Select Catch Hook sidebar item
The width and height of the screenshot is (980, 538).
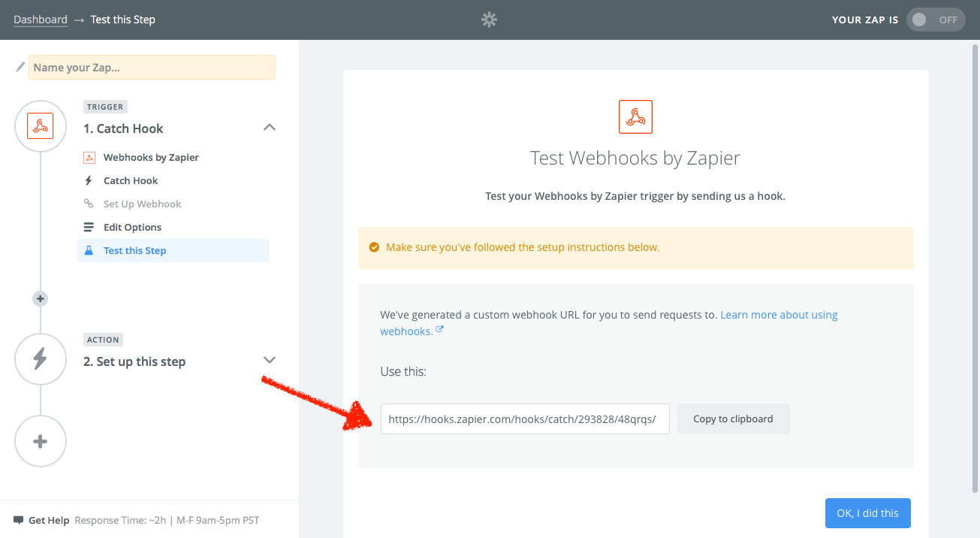click(131, 180)
